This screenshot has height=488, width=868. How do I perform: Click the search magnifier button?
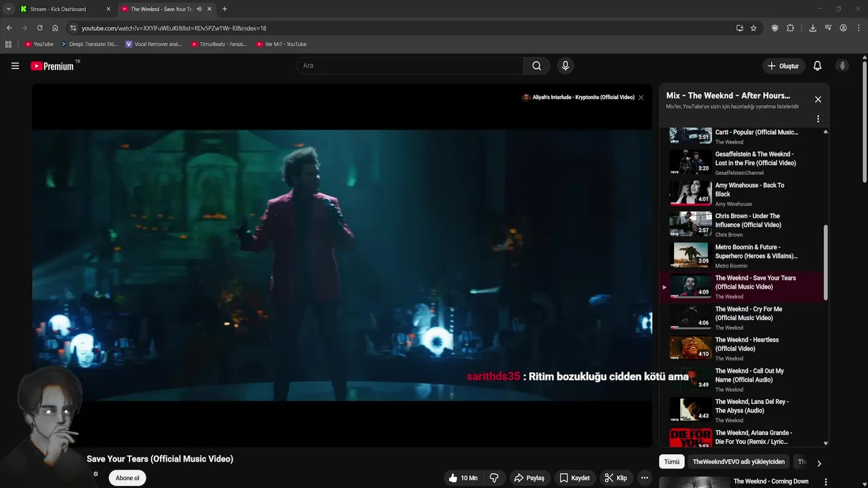(x=536, y=66)
